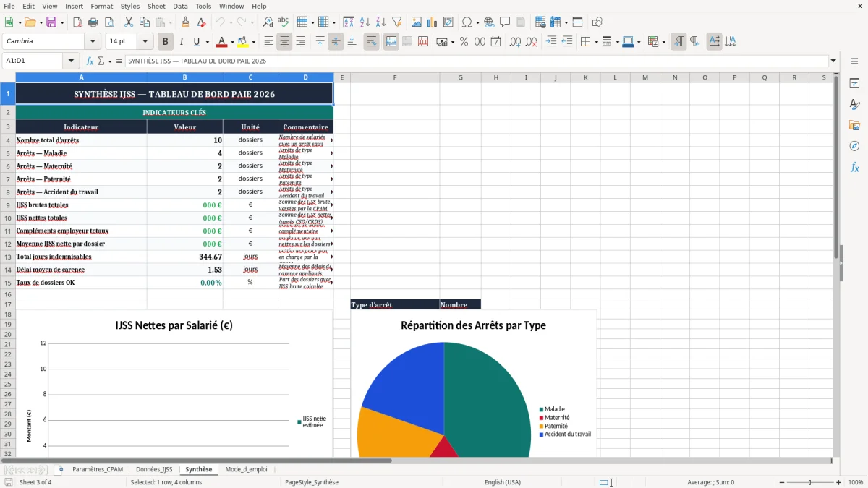Click the Format as Date icon
The height and width of the screenshot is (488, 868).
(x=495, y=42)
